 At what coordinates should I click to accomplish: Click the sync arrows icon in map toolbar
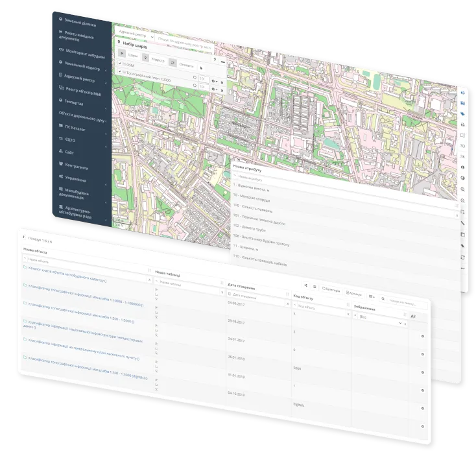point(462,257)
